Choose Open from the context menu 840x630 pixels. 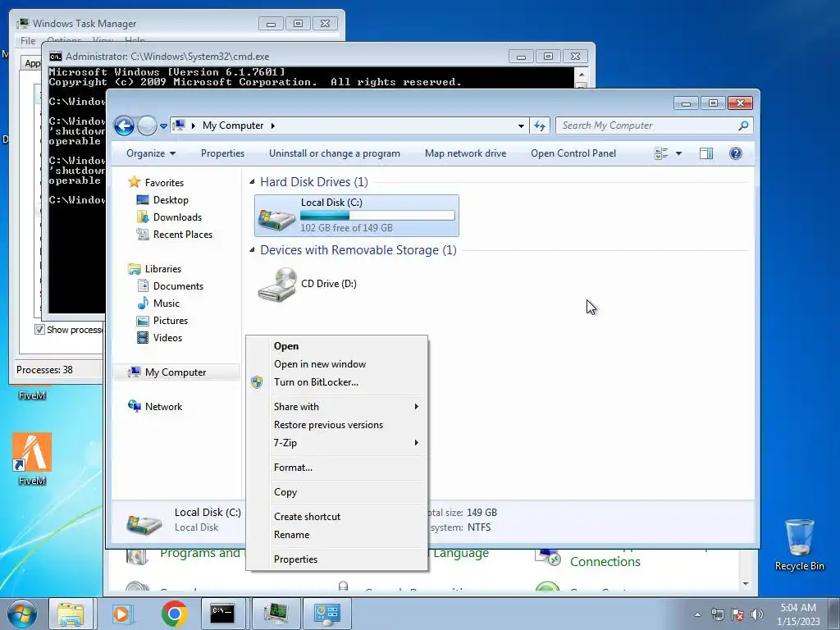tap(337, 346)
